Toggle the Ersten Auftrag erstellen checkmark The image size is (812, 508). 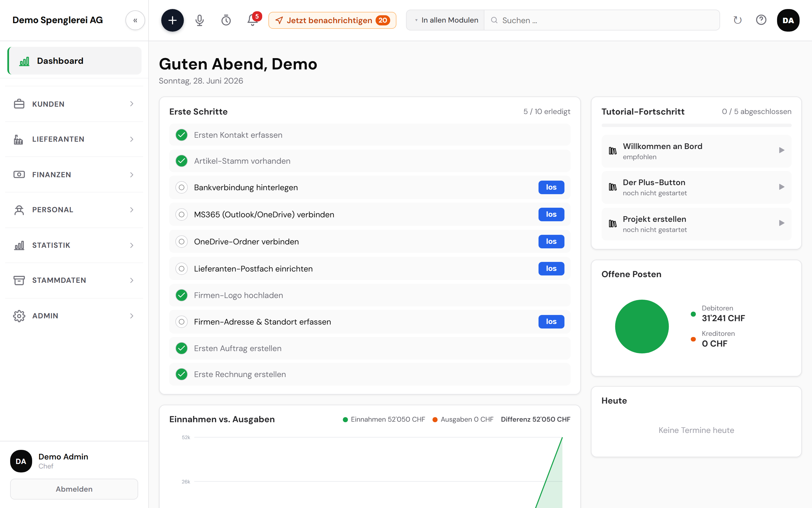tap(182, 348)
